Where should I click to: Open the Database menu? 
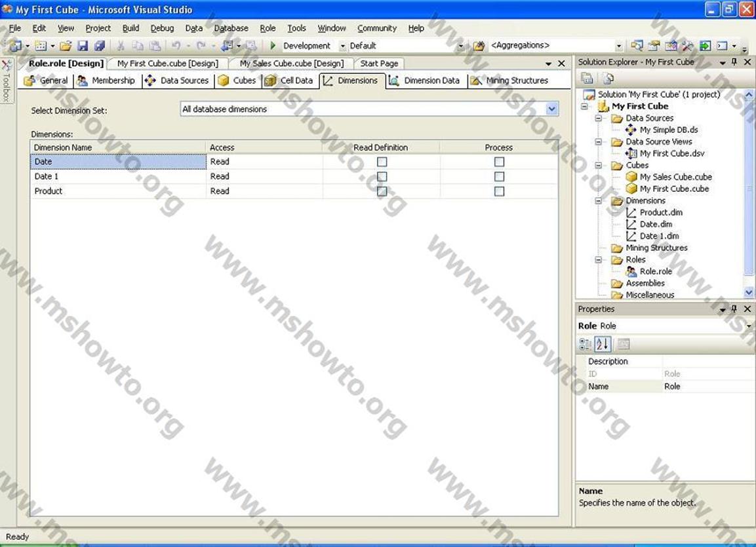231,28
